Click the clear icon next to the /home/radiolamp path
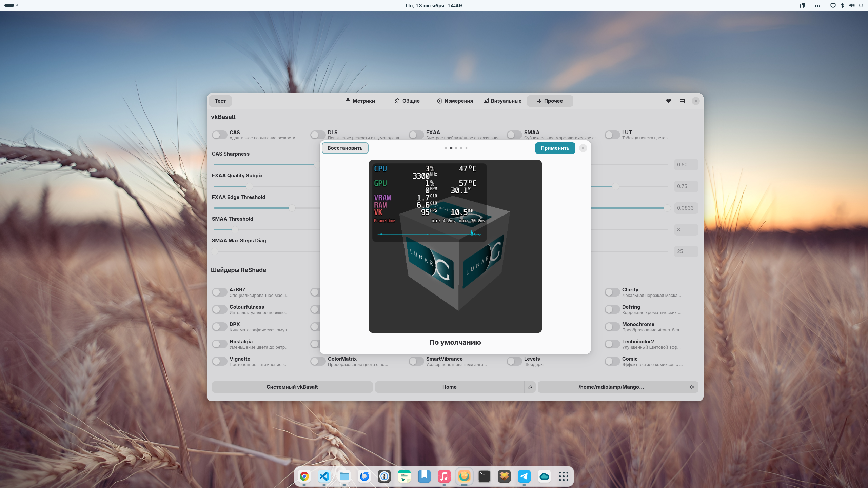This screenshot has width=868, height=488. pyautogui.click(x=693, y=387)
